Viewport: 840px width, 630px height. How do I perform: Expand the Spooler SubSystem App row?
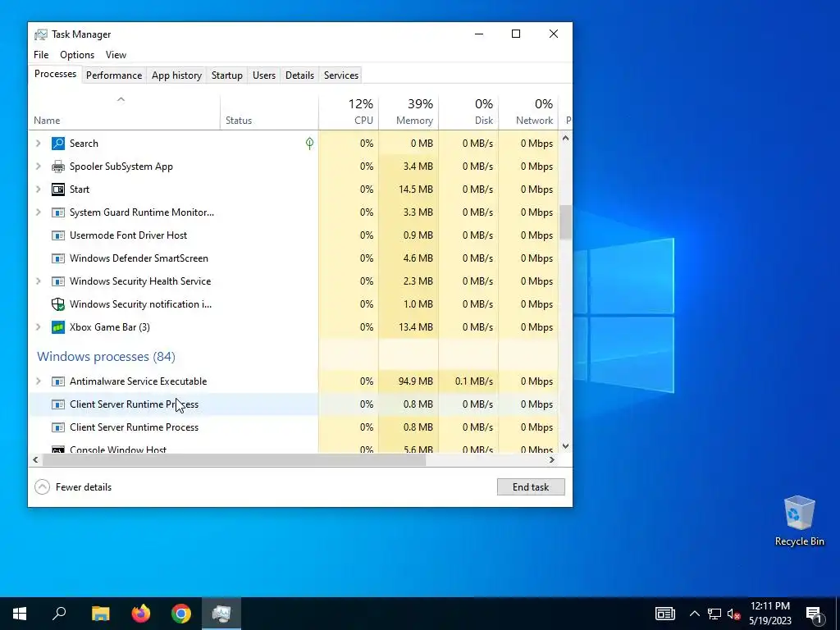click(x=38, y=167)
